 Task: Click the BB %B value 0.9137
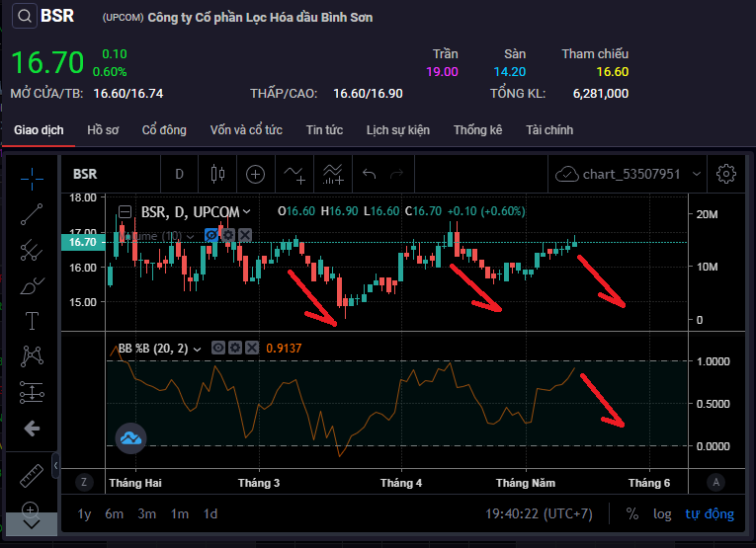coord(284,349)
